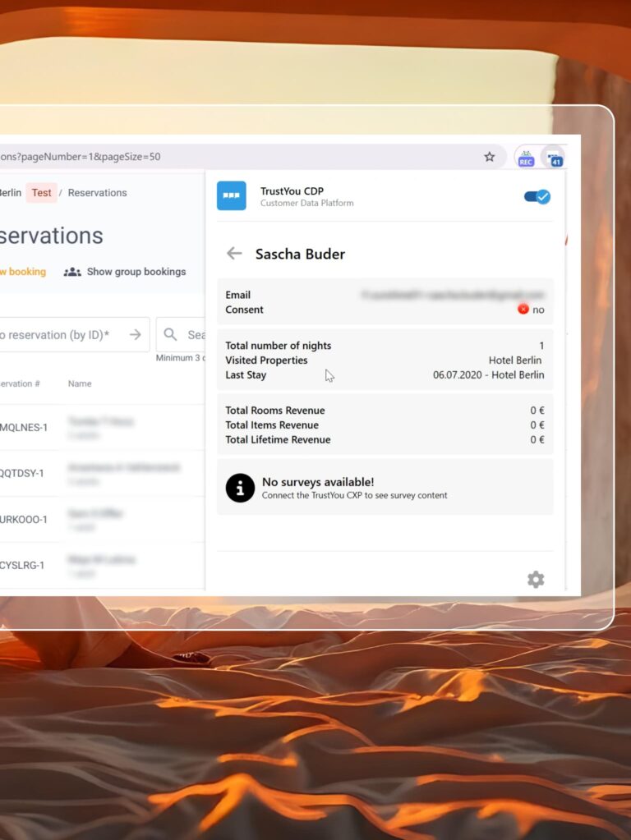
Task: Click Visited Properties label
Action: coord(266,360)
